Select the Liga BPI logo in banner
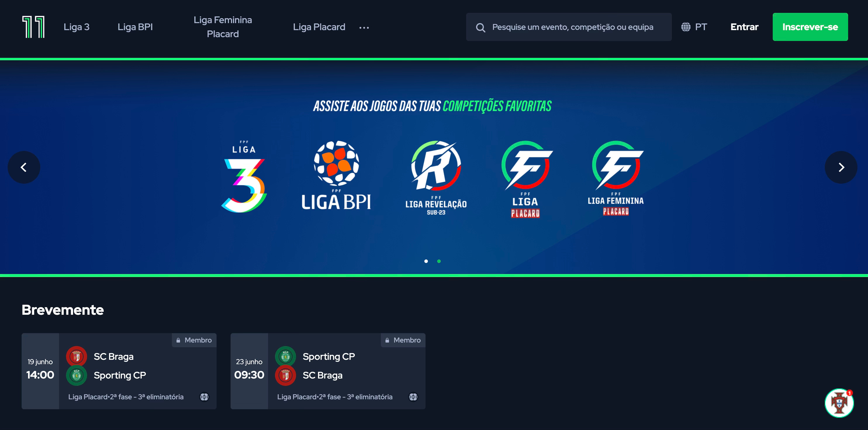This screenshot has width=868, height=430. click(336, 176)
